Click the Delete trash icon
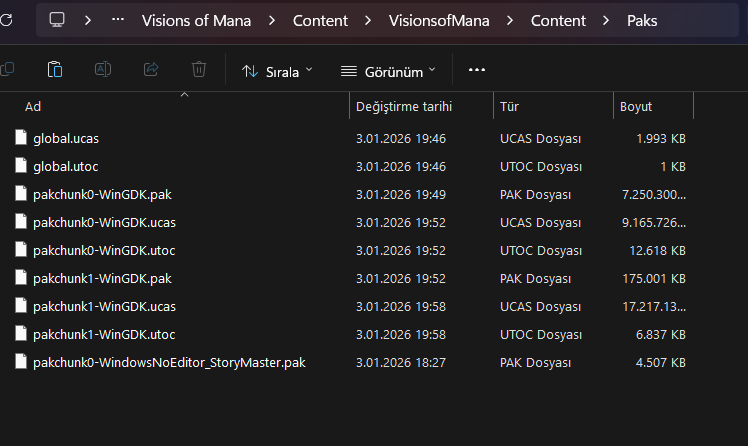Screen dimensions: 748x446 199,70
